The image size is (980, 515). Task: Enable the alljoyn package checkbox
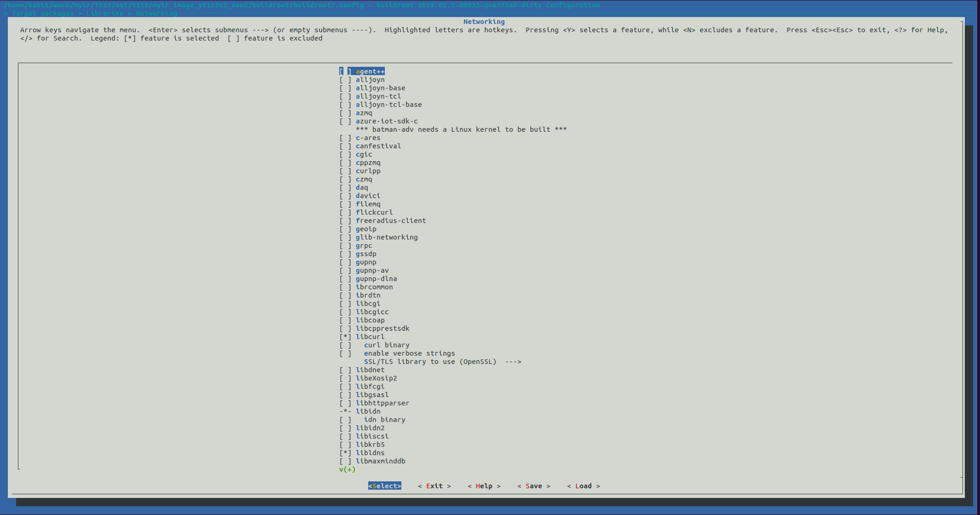[345, 80]
